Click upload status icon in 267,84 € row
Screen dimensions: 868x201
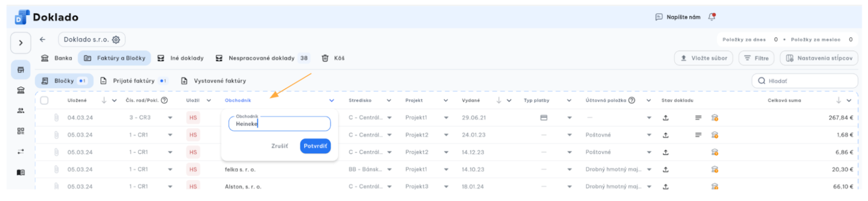coord(666,118)
